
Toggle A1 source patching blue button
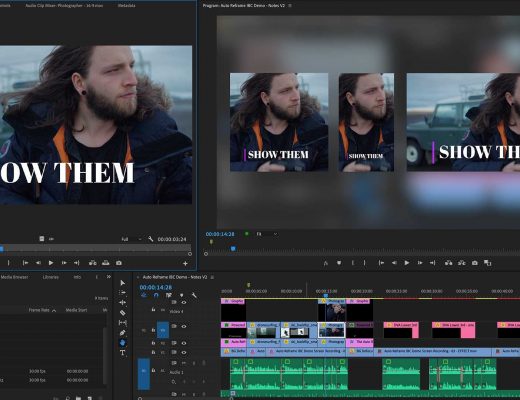(x=144, y=374)
